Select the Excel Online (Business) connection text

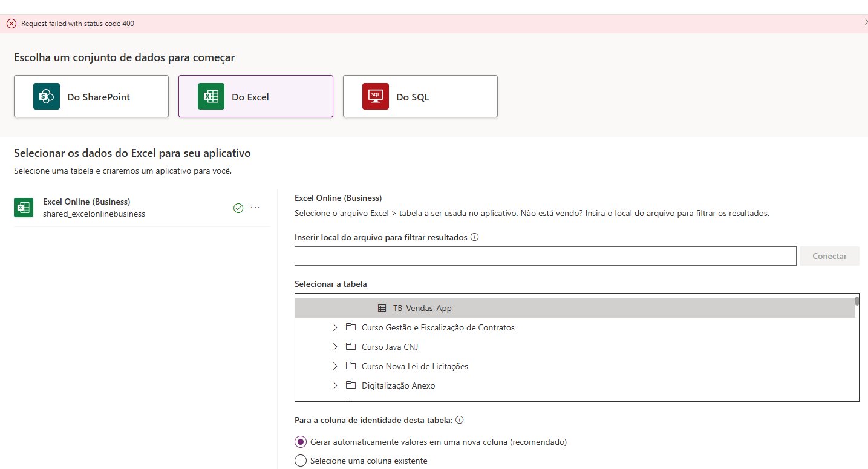(86, 202)
